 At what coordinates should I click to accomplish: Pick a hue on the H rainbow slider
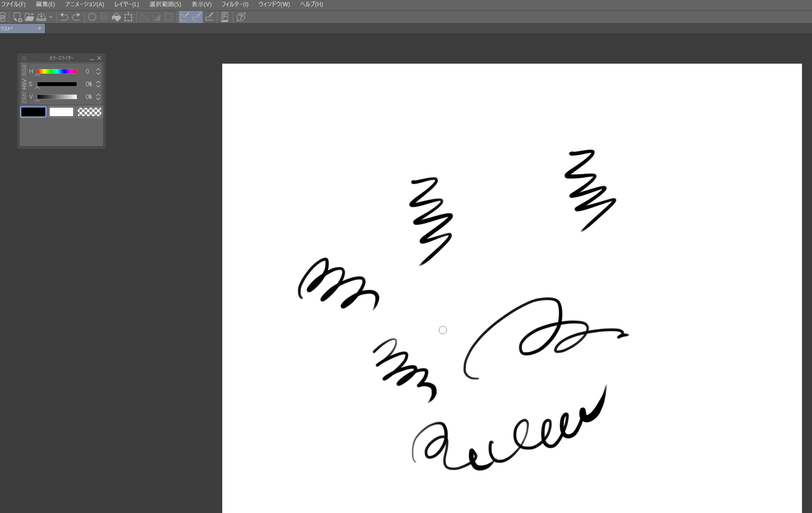(57, 71)
